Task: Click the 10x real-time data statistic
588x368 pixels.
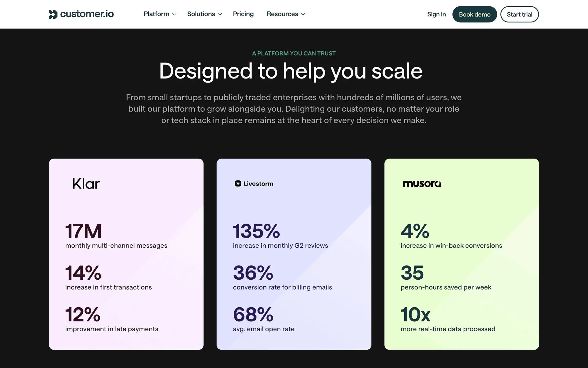Action: tap(415, 315)
